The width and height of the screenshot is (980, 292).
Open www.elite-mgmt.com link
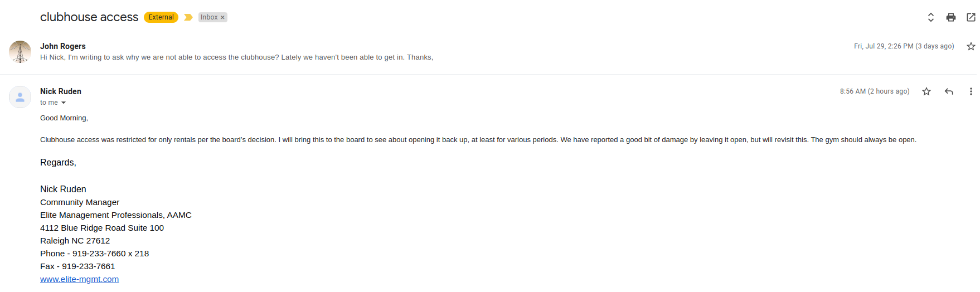tap(79, 279)
